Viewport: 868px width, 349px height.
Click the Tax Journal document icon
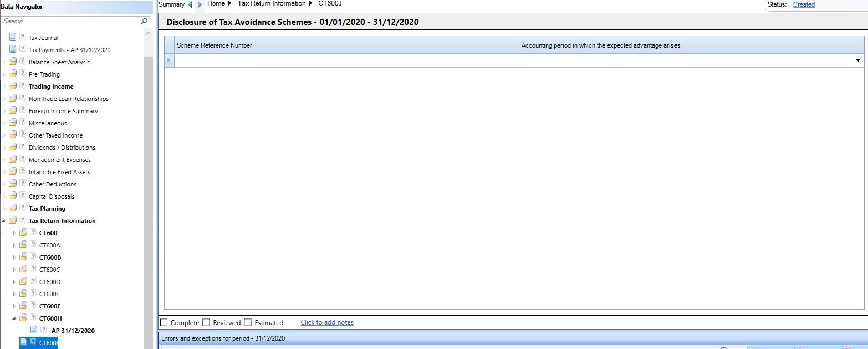coord(13,38)
